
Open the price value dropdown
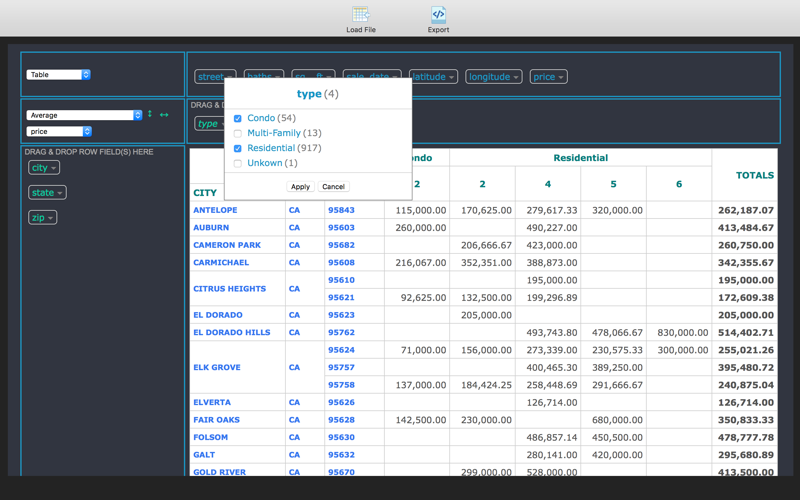coord(59,132)
